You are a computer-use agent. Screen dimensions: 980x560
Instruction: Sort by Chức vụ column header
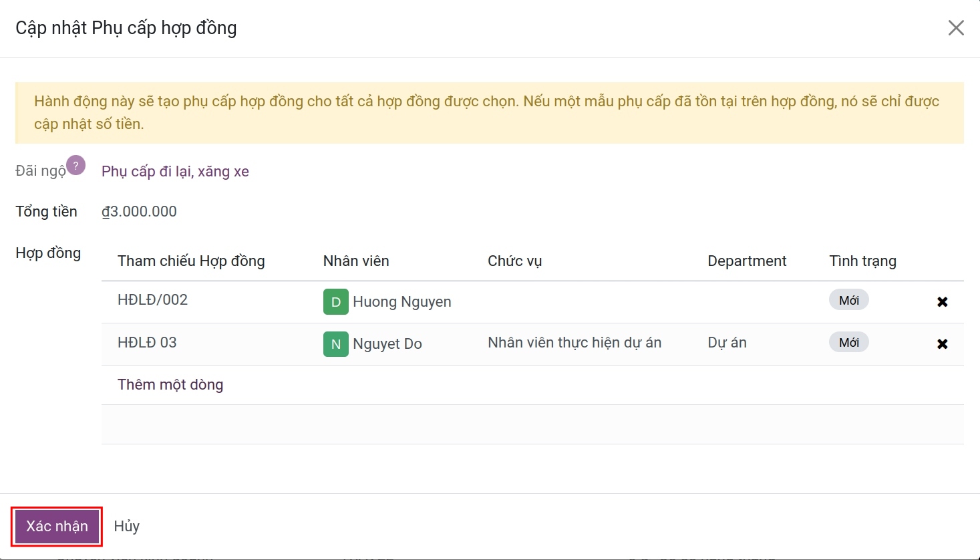(x=514, y=261)
